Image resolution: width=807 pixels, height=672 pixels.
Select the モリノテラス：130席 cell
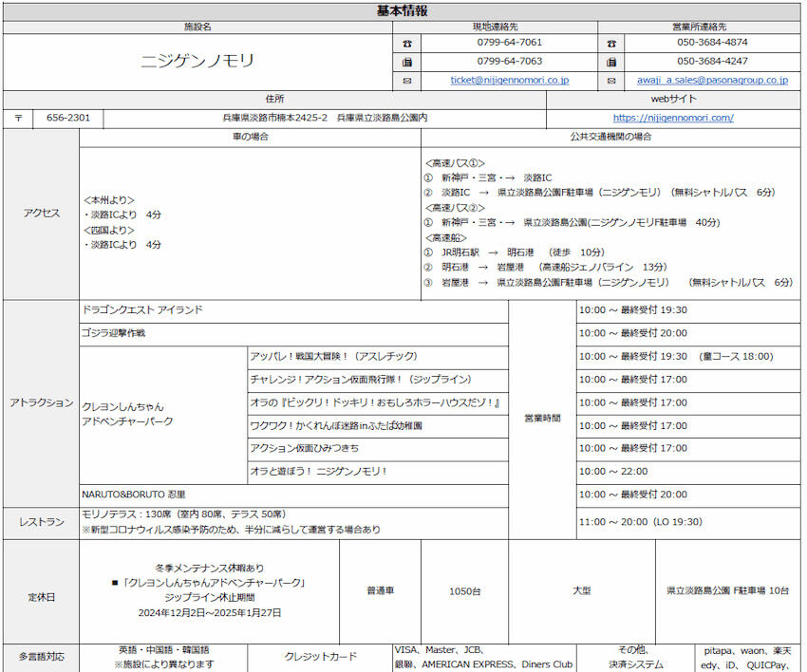tap(294, 523)
